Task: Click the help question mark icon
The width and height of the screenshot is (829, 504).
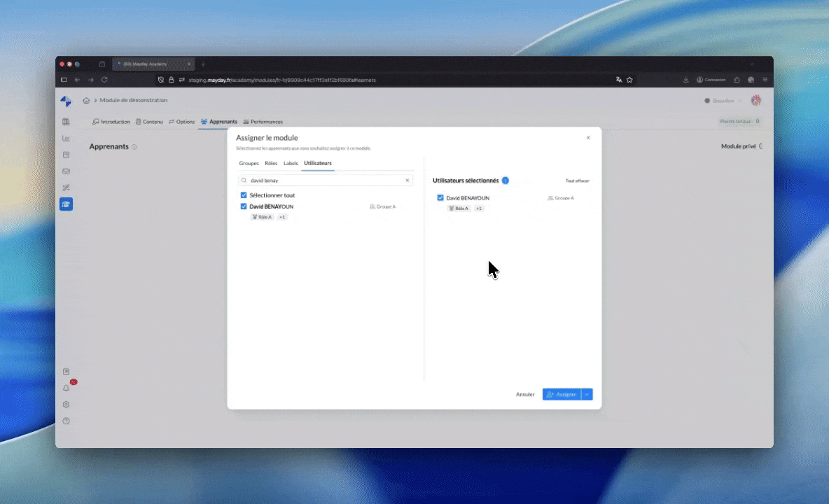Action: (66, 421)
